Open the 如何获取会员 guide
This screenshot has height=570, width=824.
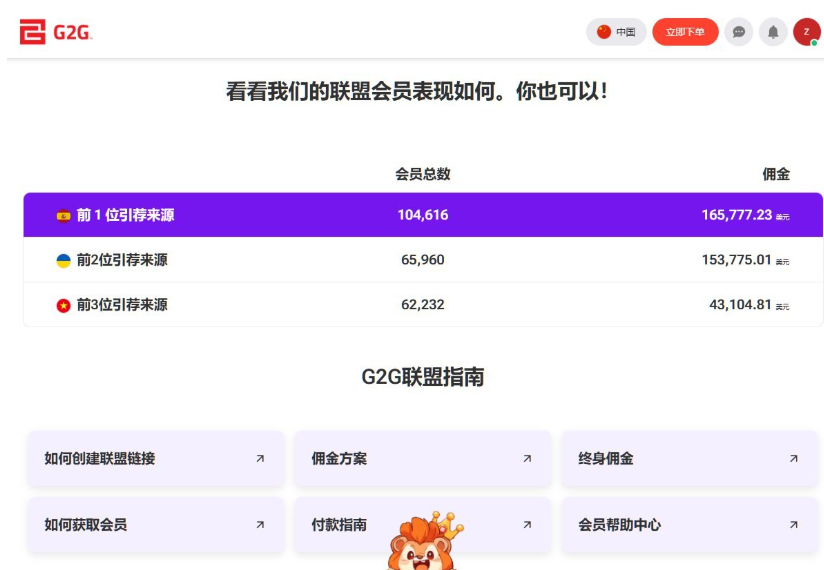[156, 525]
